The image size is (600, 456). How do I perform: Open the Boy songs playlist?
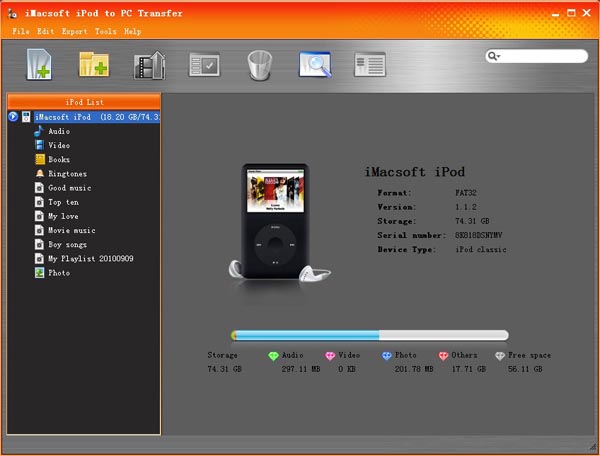click(67, 244)
